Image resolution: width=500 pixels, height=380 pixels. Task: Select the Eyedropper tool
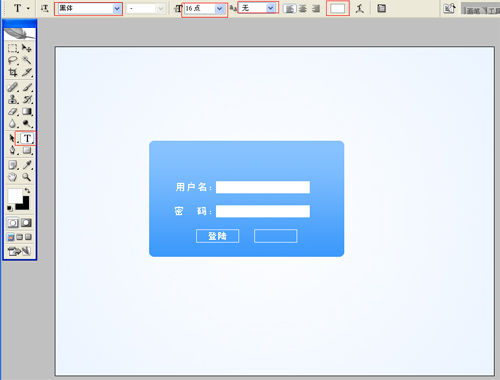tap(27, 165)
